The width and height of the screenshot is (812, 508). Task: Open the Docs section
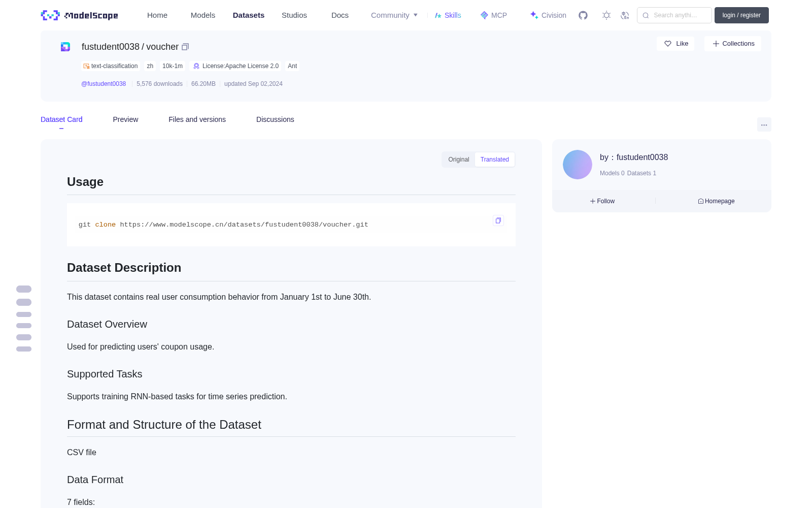pos(340,15)
